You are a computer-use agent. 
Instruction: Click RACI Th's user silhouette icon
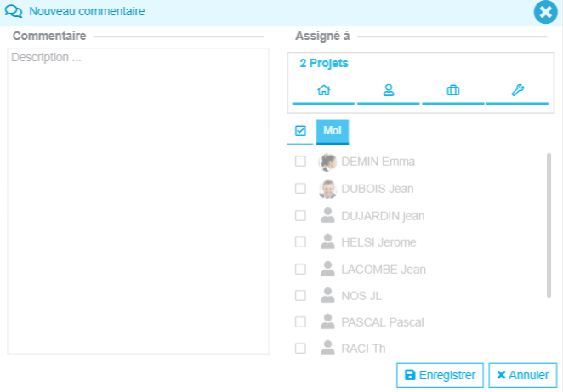tap(327, 348)
